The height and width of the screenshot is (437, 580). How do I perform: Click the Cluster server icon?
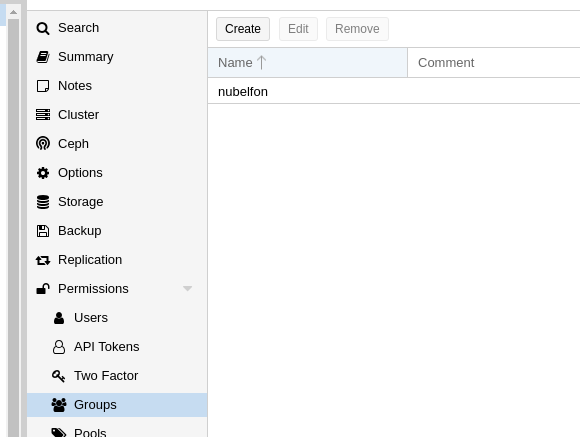coord(43,115)
